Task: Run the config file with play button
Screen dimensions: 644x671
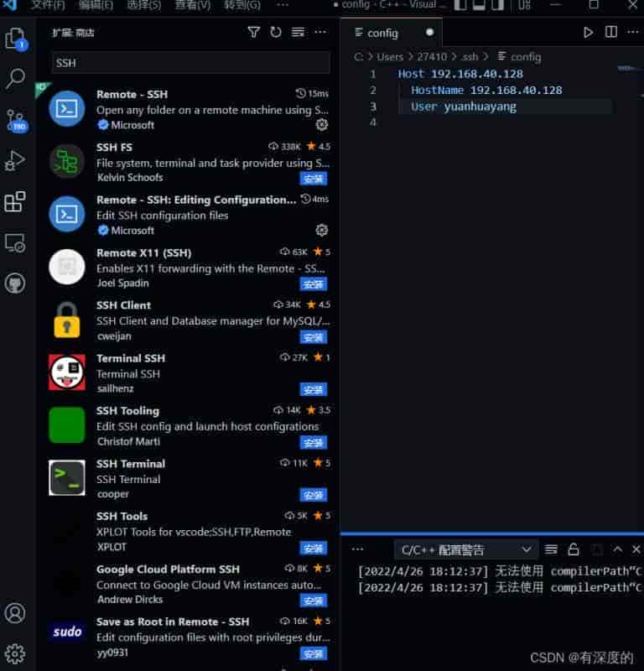Action: tap(588, 33)
